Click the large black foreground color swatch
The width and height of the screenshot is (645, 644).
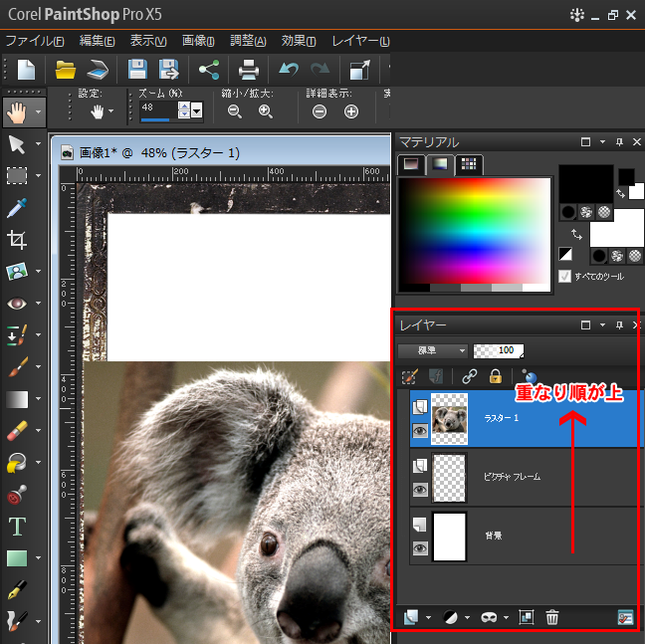click(x=586, y=184)
